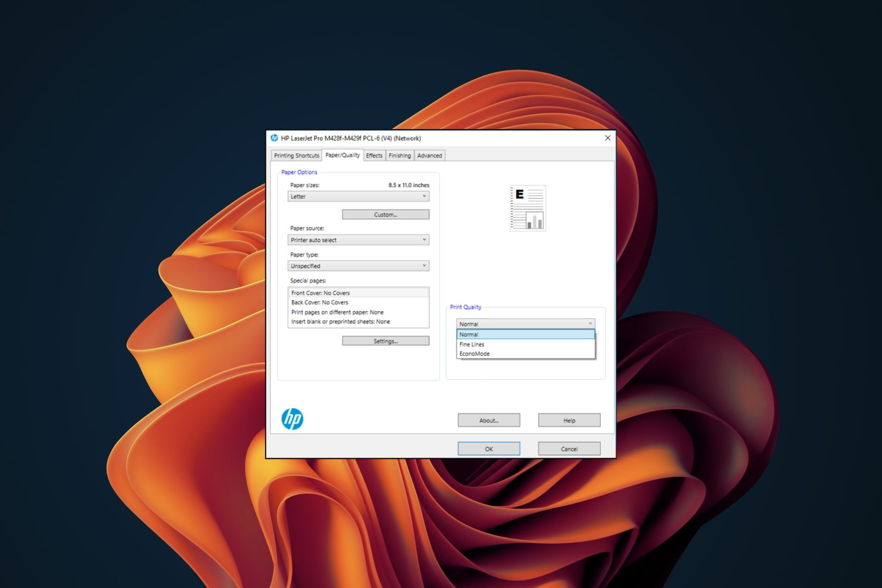The height and width of the screenshot is (588, 882).
Task: Select the Paper/Quality tab
Action: pyautogui.click(x=343, y=155)
